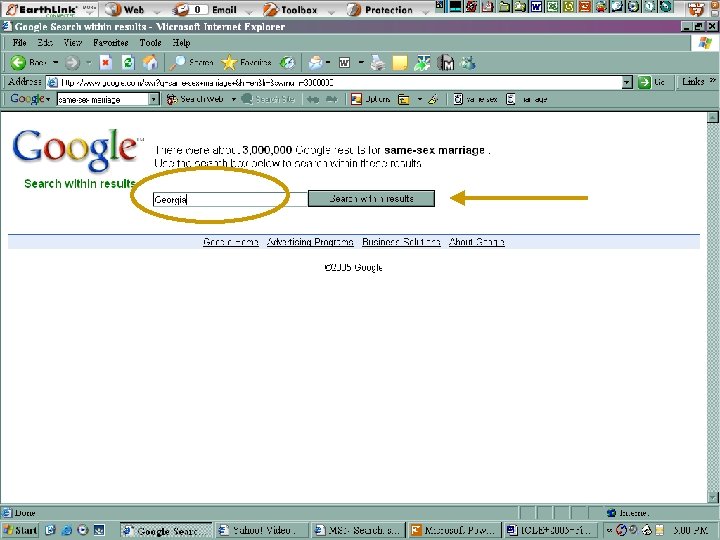Open the Edit menu
Screen dimensions: 720x540
coord(45,43)
